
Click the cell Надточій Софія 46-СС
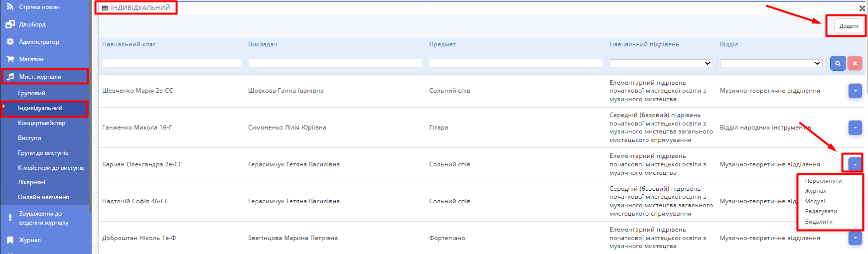(136, 201)
